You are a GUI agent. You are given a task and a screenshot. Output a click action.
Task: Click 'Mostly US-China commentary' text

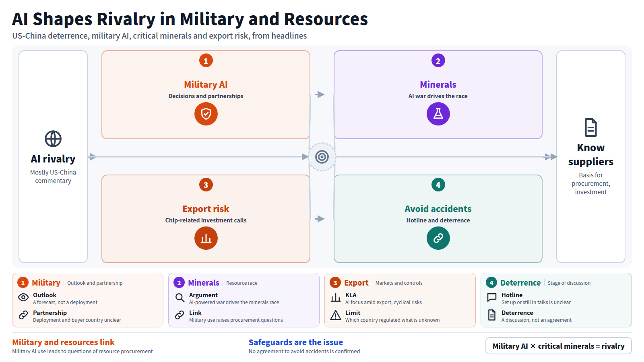click(x=53, y=177)
